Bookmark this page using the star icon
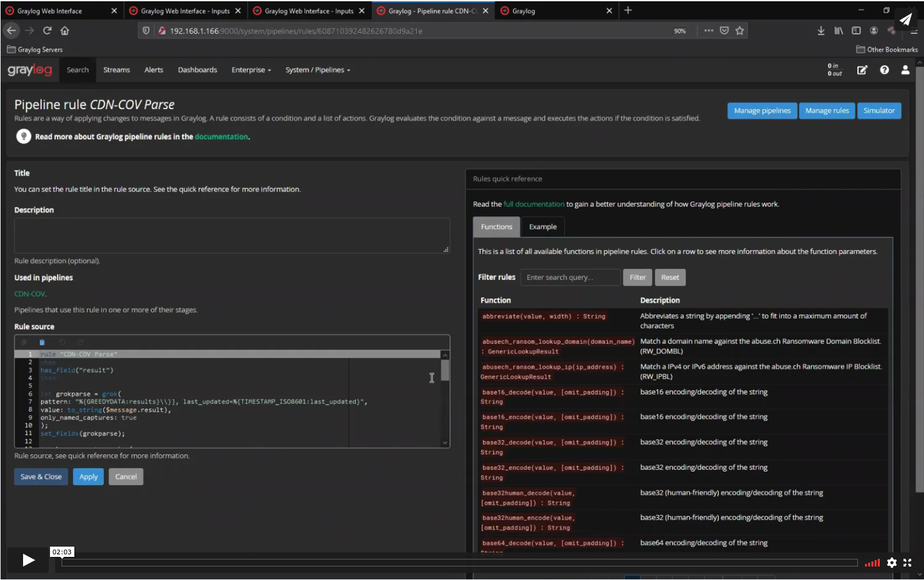 coord(738,30)
